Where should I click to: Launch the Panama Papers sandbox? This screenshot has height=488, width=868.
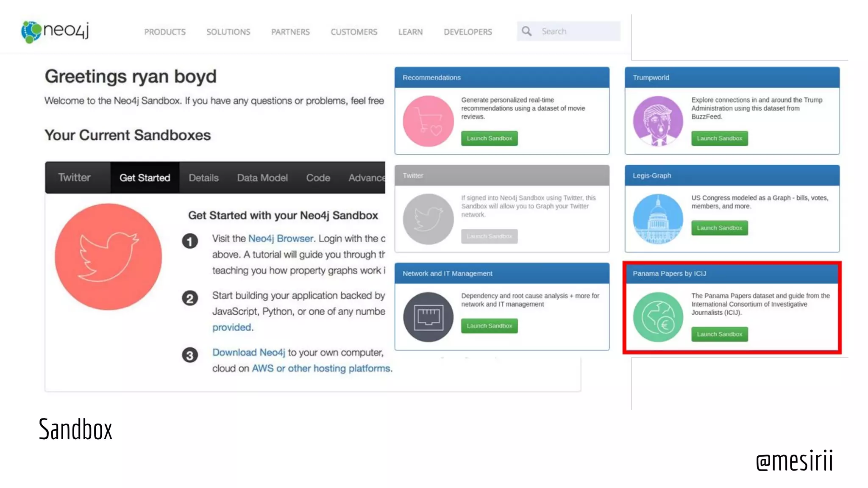(719, 334)
